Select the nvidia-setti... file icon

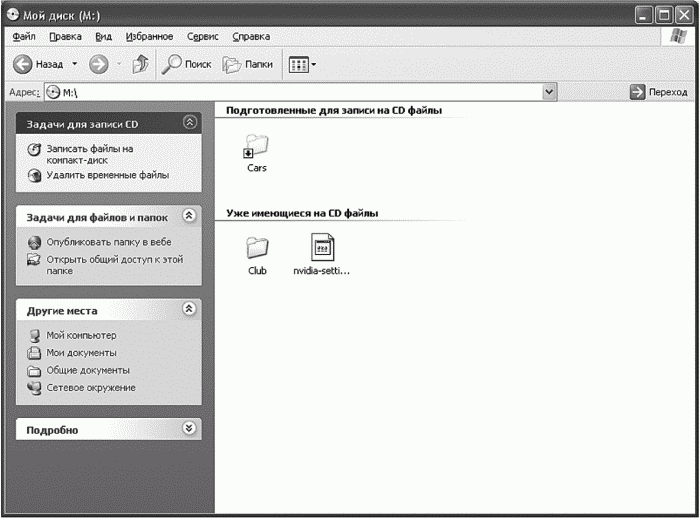tap(322, 247)
